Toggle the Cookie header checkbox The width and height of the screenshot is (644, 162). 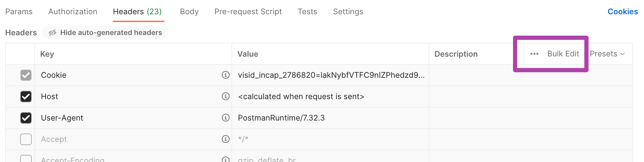26,75
